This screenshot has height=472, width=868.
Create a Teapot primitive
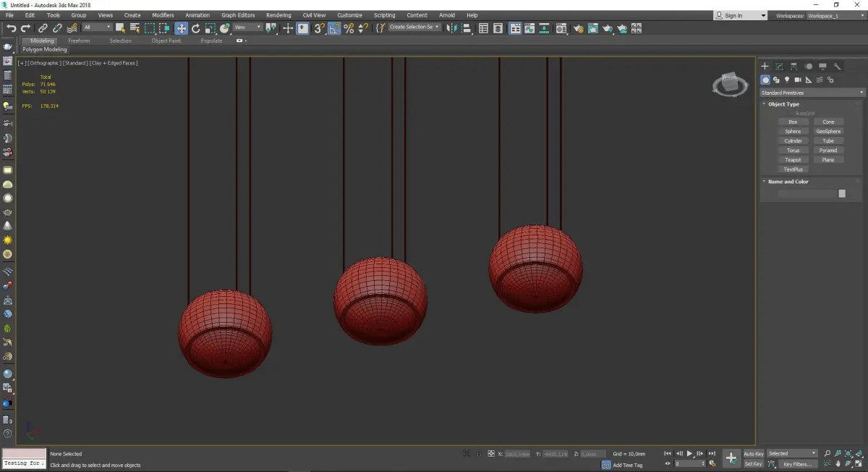(793, 160)
